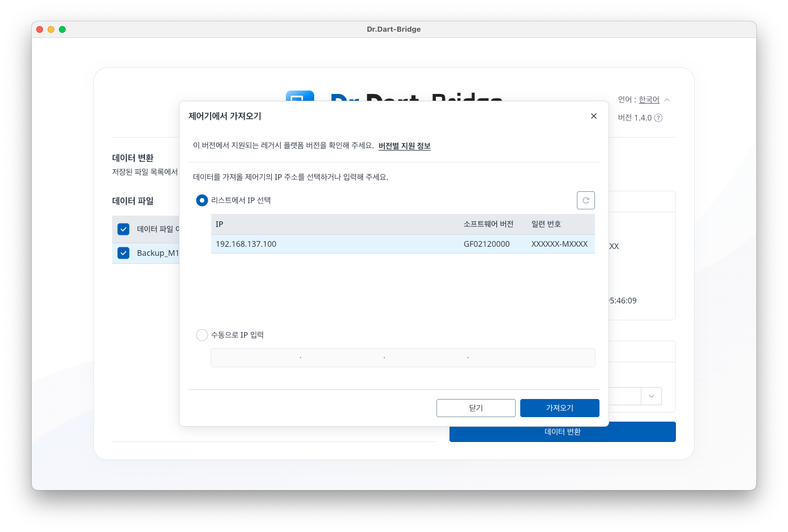The image size is (788, 532).
Task: Click the first octet of manual IP field
Action: [x=256, y=358]
